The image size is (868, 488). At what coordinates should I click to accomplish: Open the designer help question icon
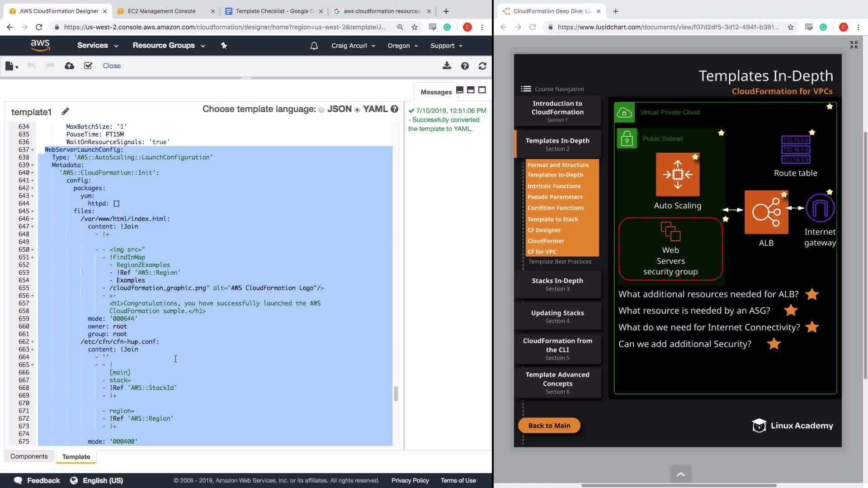click(465, 66)
